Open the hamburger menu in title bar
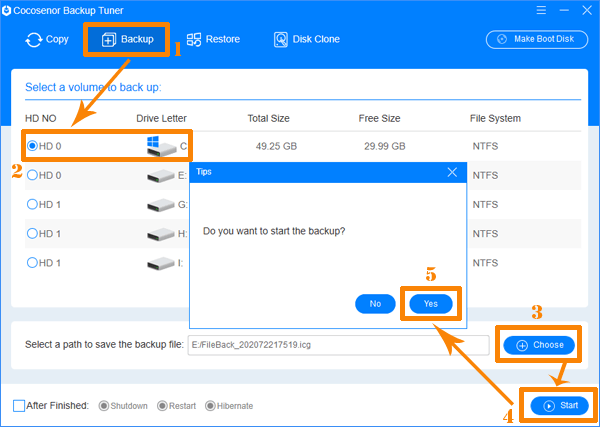The image size is (600, 427). click(541, 10)
